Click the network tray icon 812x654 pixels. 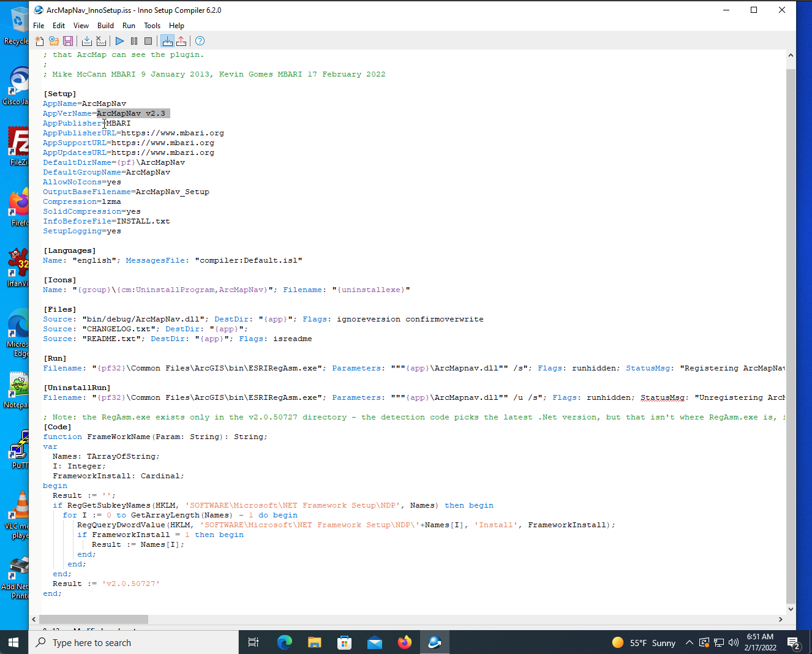[x=719, y=642]
